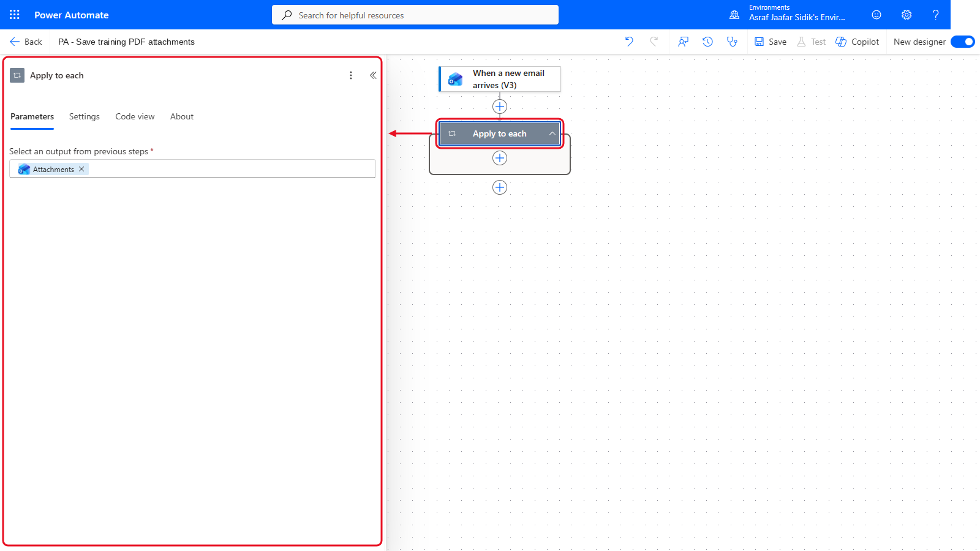Select the When a new email arrives trigger
Viewport: 980px width, 551px height.
click(x=500, y=79)
